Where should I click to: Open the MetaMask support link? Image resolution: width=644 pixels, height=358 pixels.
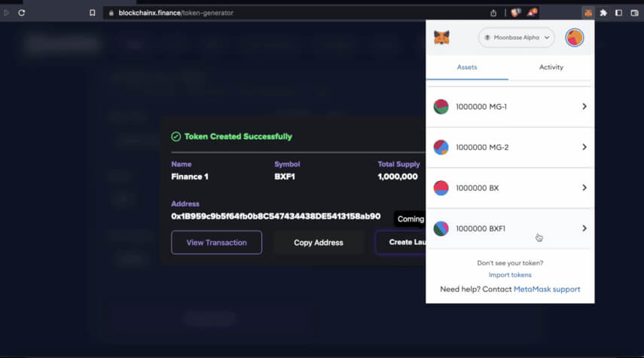click(x=547, y=289)
